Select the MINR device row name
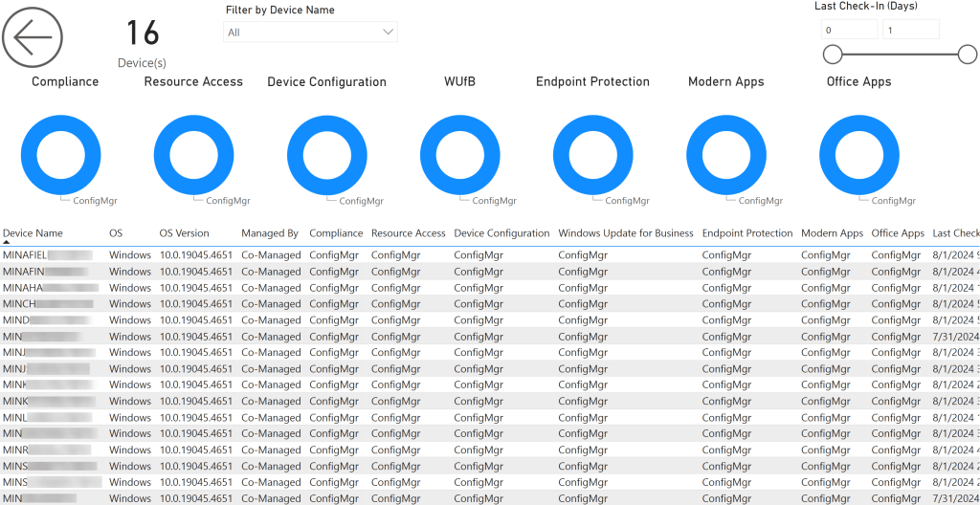980x505 pixels. (x=47, y=450)
